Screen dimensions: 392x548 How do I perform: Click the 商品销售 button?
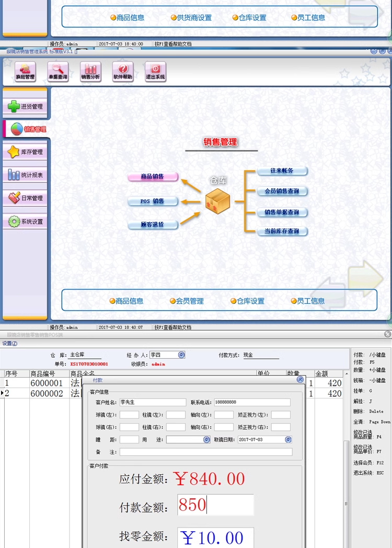[153, 177]
